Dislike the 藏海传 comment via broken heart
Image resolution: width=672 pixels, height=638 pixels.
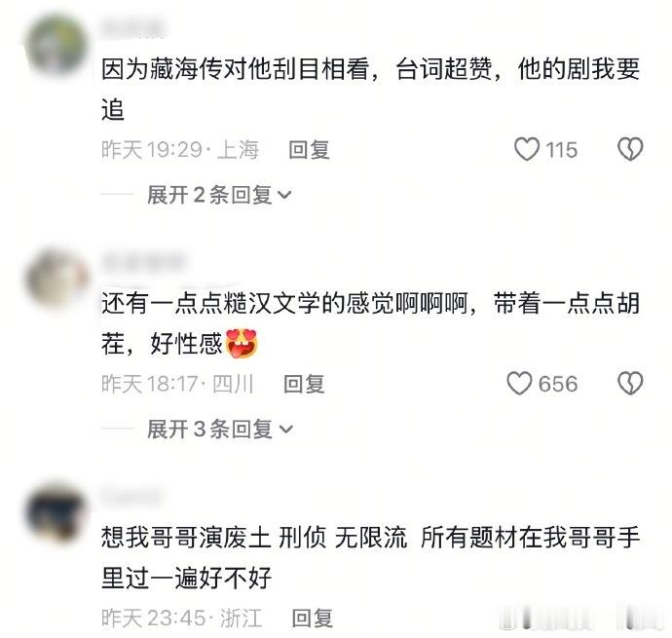tap(630, 149)
